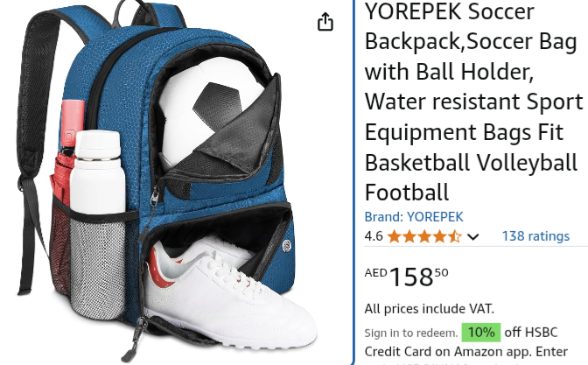Select the AED 158.50 price
Screen dimensions: 588x365
[x=407, y=277]
